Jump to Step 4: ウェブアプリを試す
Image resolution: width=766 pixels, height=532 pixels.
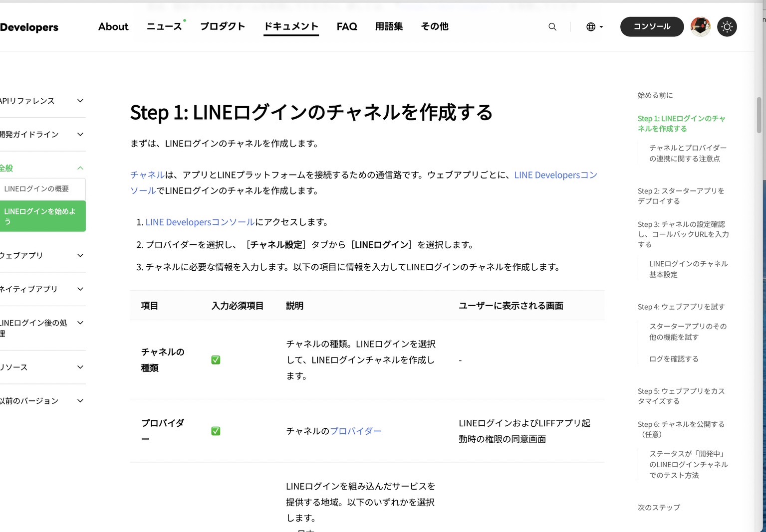[x=681, y=307]
